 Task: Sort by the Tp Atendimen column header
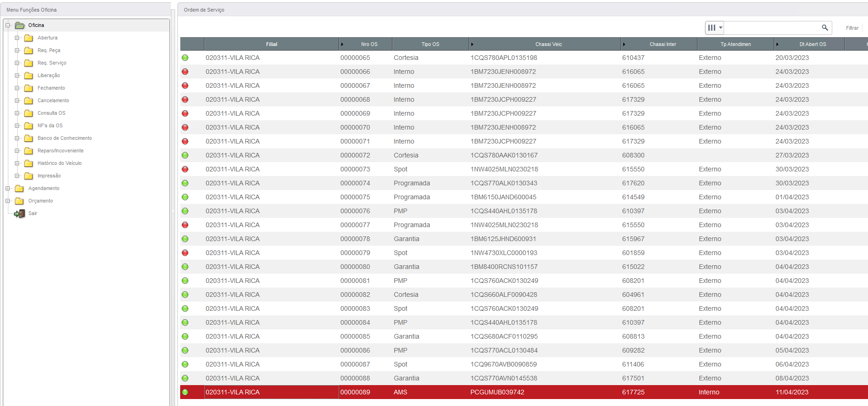(x=736, y=45)
